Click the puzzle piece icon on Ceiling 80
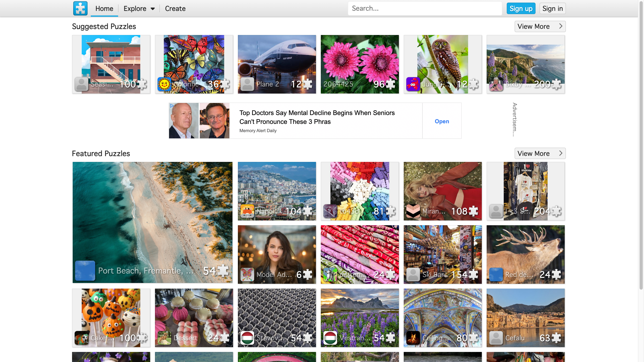 pyautogui.click(x=473, y=338)
